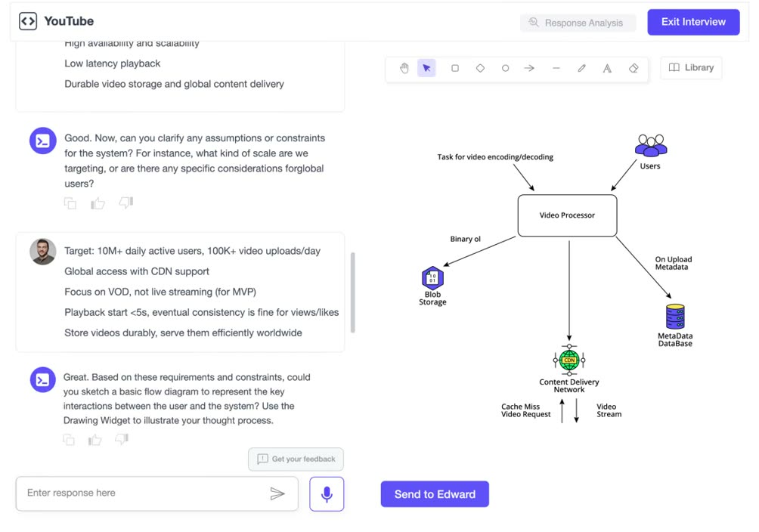Select the straight line tool

tap(556, 68)
